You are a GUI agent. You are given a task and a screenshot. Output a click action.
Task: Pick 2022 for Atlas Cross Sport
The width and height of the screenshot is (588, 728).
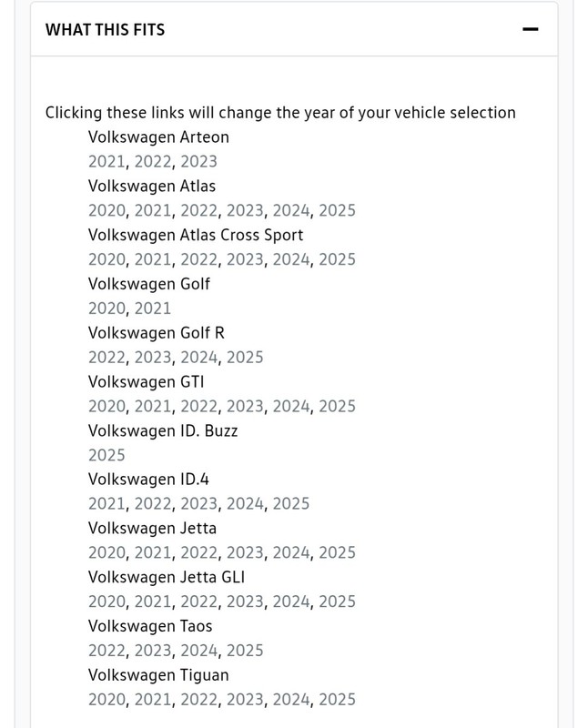tap(198, 259)
